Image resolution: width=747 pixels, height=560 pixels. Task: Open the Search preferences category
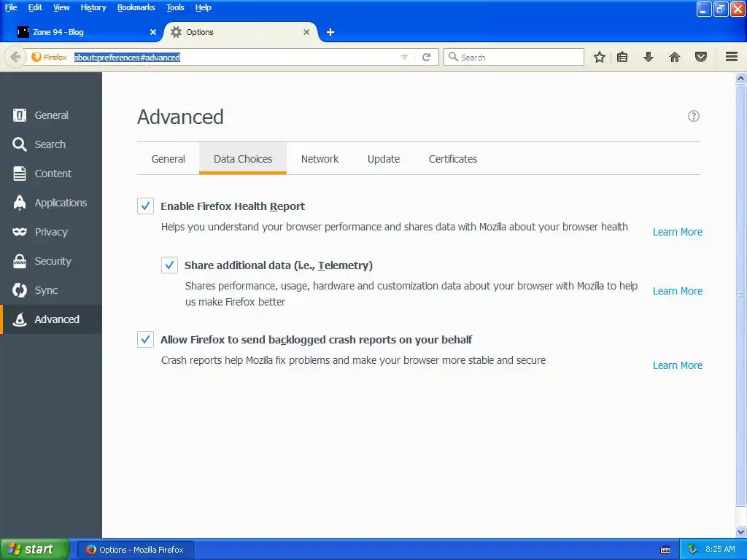coord(51,144)
